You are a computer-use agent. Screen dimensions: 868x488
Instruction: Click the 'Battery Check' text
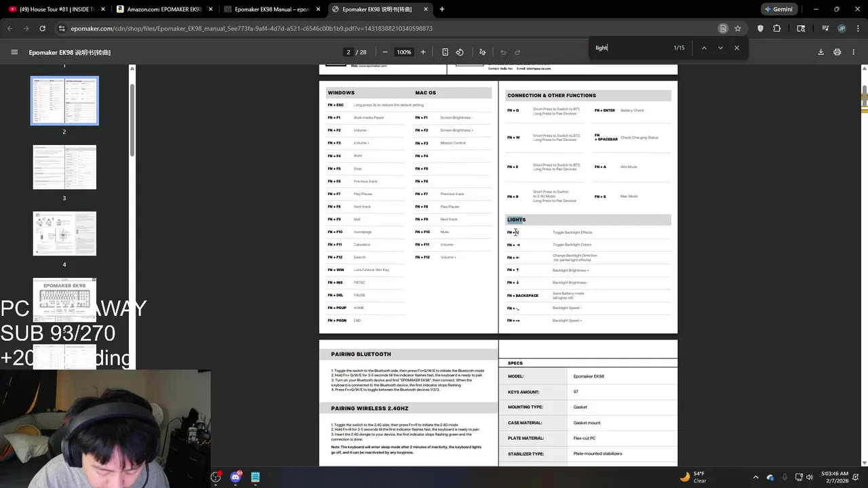(x=632, y=110)
